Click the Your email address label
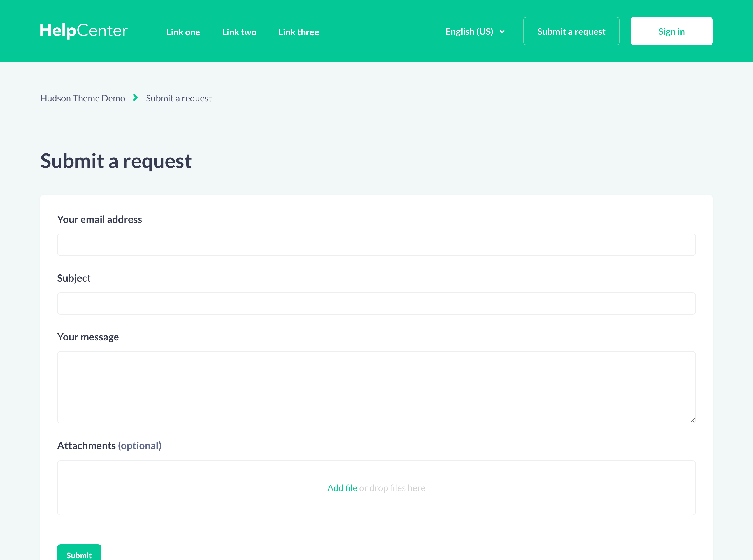The image size is (753, 560). pos(99,220)
